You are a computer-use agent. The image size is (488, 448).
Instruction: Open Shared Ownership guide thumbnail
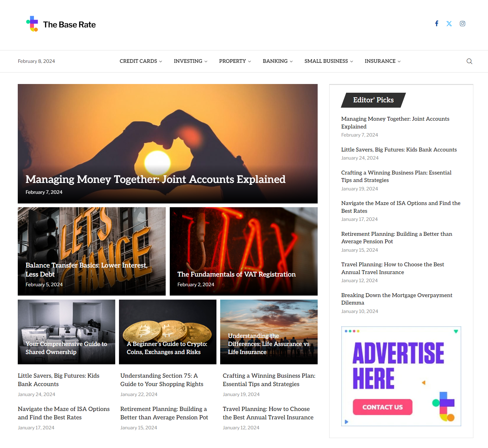pos(66,327)
